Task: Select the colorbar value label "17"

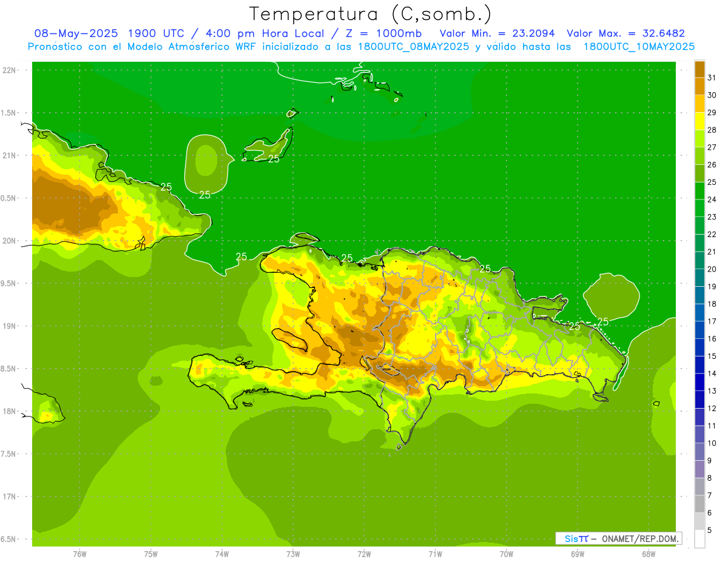Action: click(x=712, y=321)
